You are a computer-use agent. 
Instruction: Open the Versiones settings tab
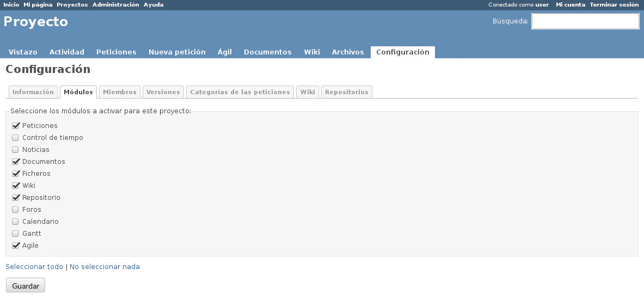163,92
